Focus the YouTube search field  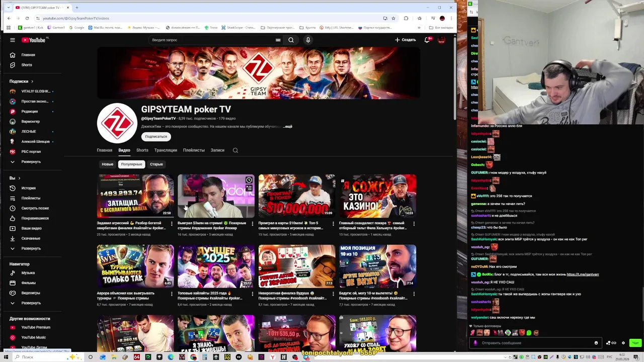(211, 40)
